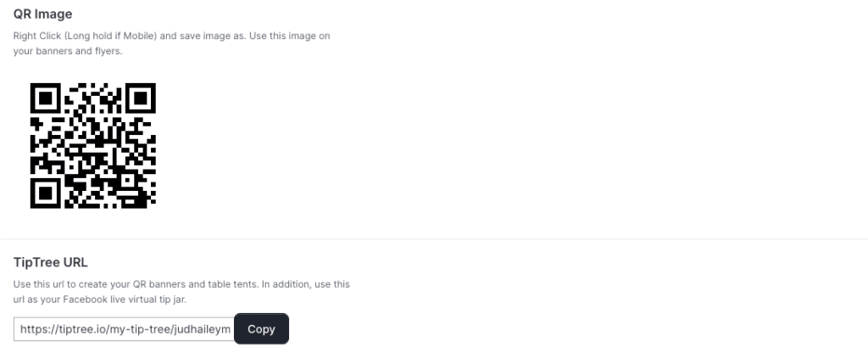Place cursor at 'judhaileym' in URL field
Image resolution: width=868 pixels, height=353 pixels.
[202, 329]
